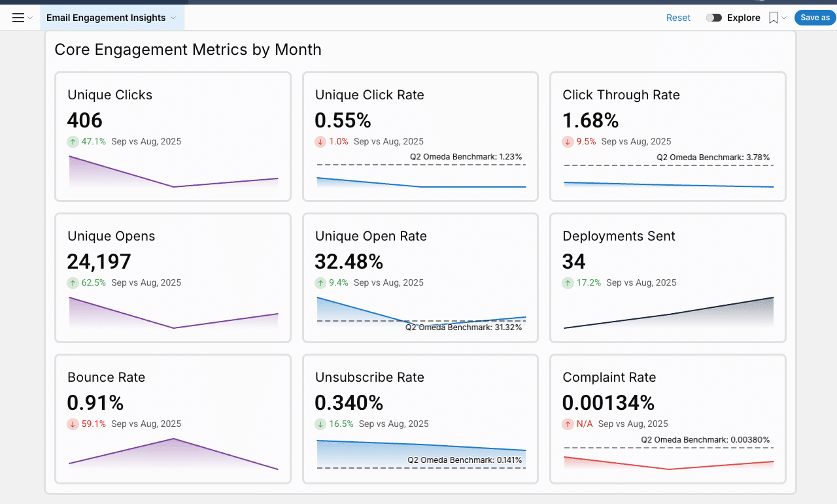Click the red decline arrow on Bounce Rate
The height and width of the screenshot is (504, 837).
pyautogui.click(x=71, y=424)
